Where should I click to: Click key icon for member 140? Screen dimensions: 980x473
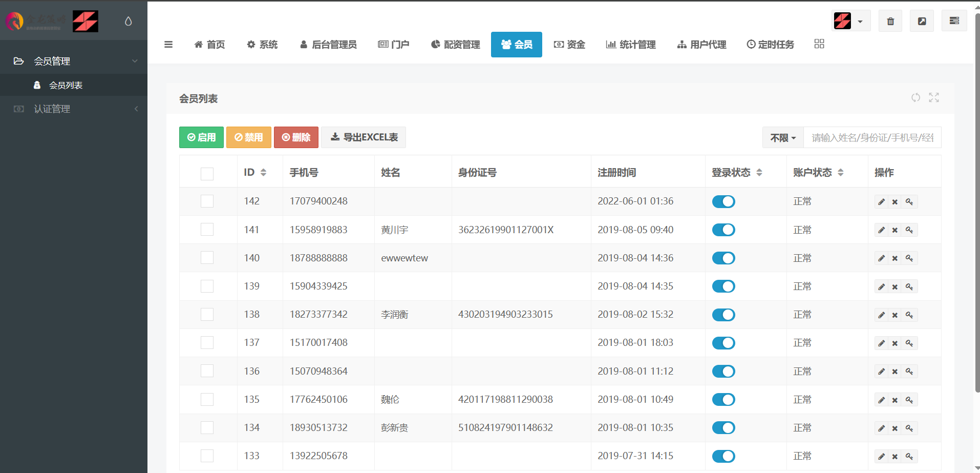(909, 258)
